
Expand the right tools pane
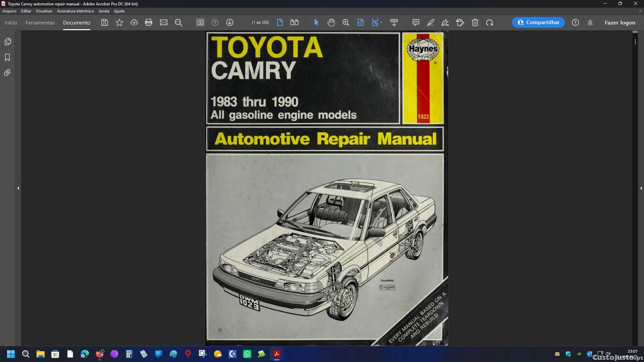pyautogui.click(x=641, y=188)
